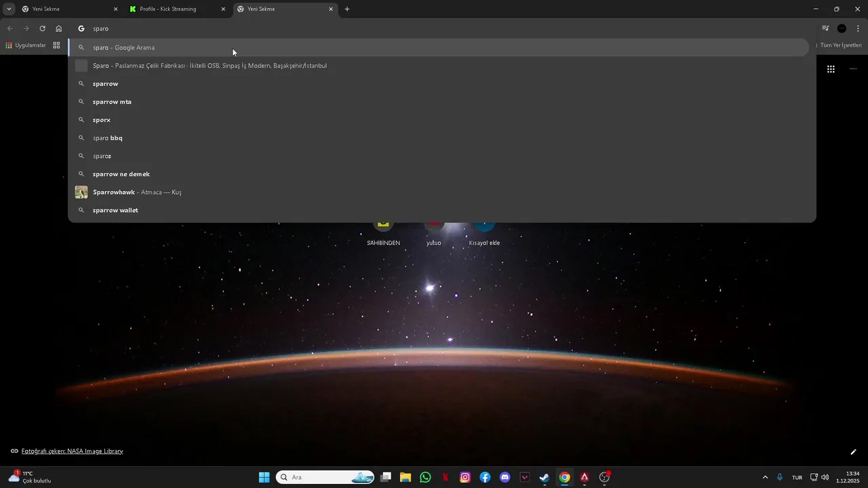This screenshot has width=868, height=488.
Task: Open the Chrome profile avatar
Action: [x=842, y=28]
